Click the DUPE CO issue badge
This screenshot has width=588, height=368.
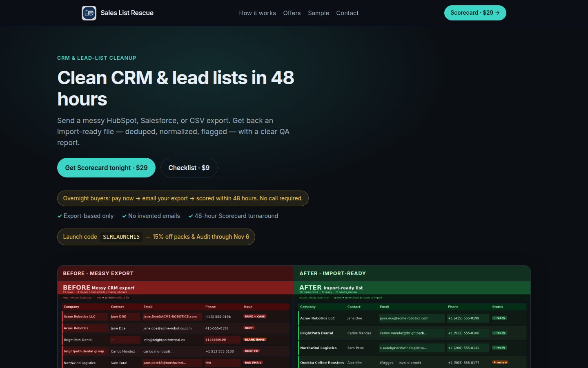click(x=252, y=351)
